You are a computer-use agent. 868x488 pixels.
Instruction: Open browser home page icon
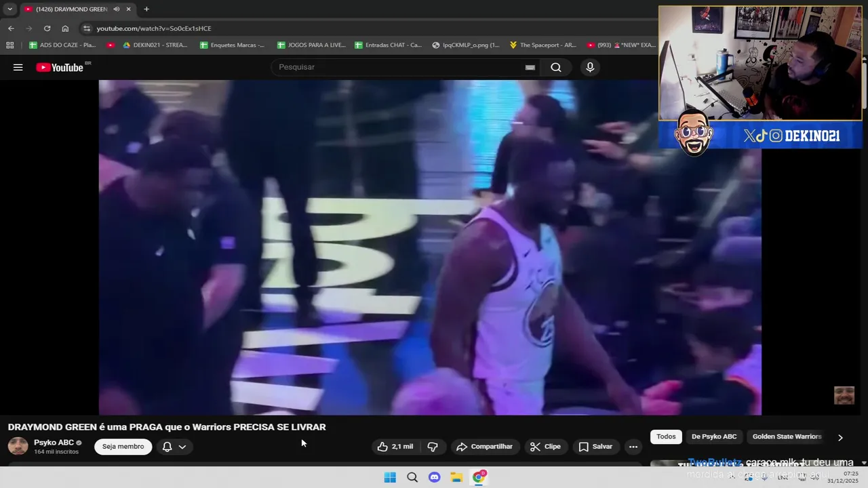point(65,28)
